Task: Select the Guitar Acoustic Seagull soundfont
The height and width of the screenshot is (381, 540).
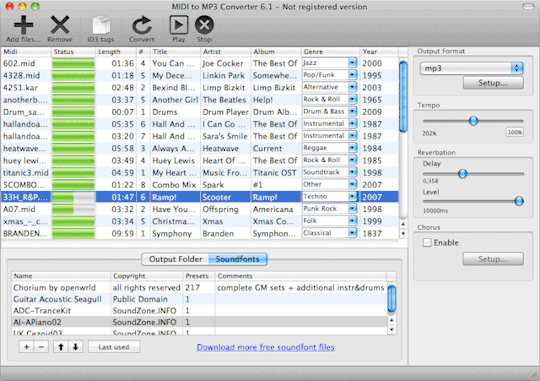Action: [x=199, y=299]
